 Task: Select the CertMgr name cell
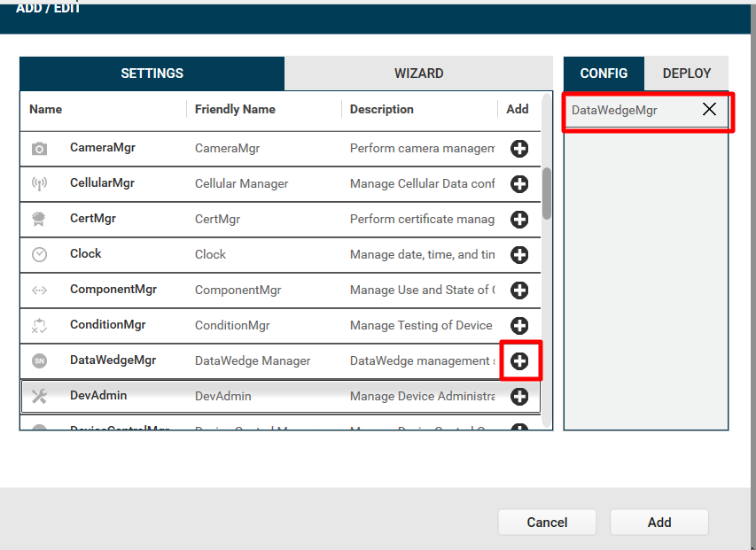coord(93,218)
